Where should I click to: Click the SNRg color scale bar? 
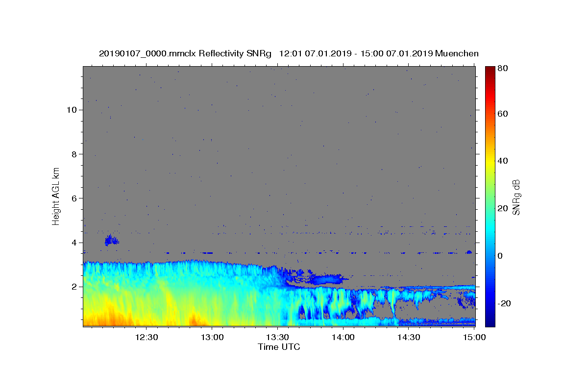point(490,196)
